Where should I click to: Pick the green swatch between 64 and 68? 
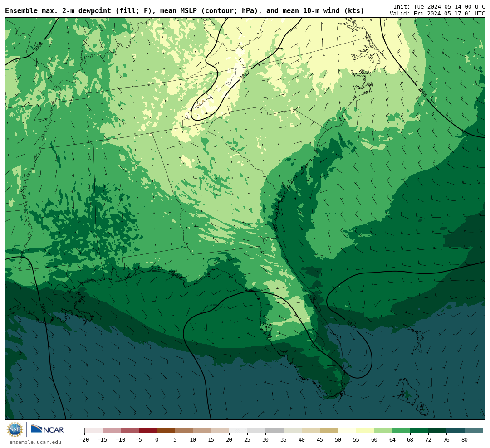(401, 431)
